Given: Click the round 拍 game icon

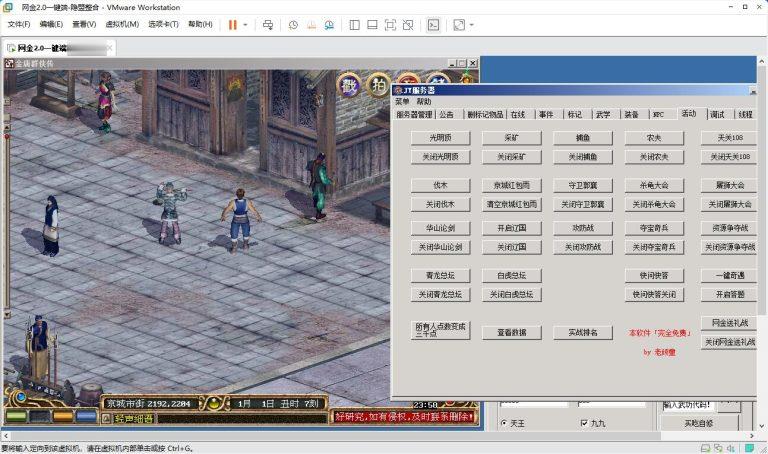Looking at the screenshot, I should click(x=378, y=83).
